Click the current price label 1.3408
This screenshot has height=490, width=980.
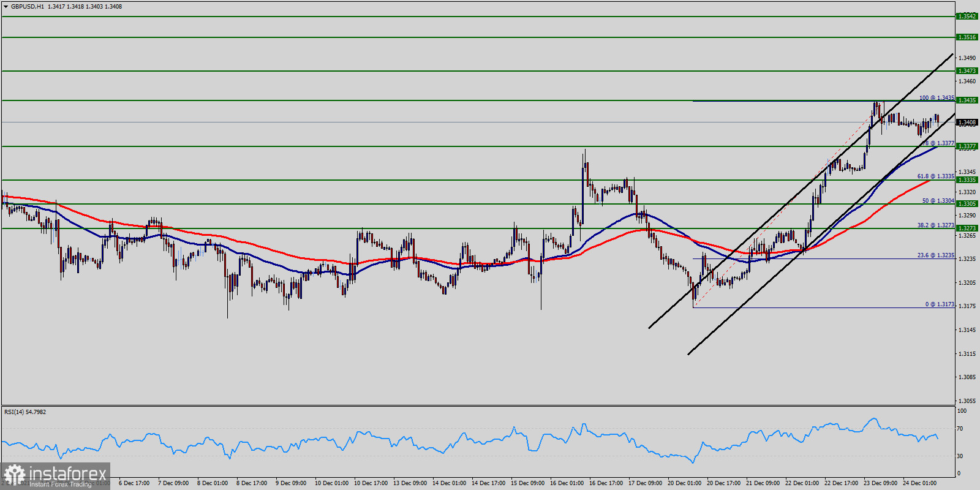tap(967, 123)
